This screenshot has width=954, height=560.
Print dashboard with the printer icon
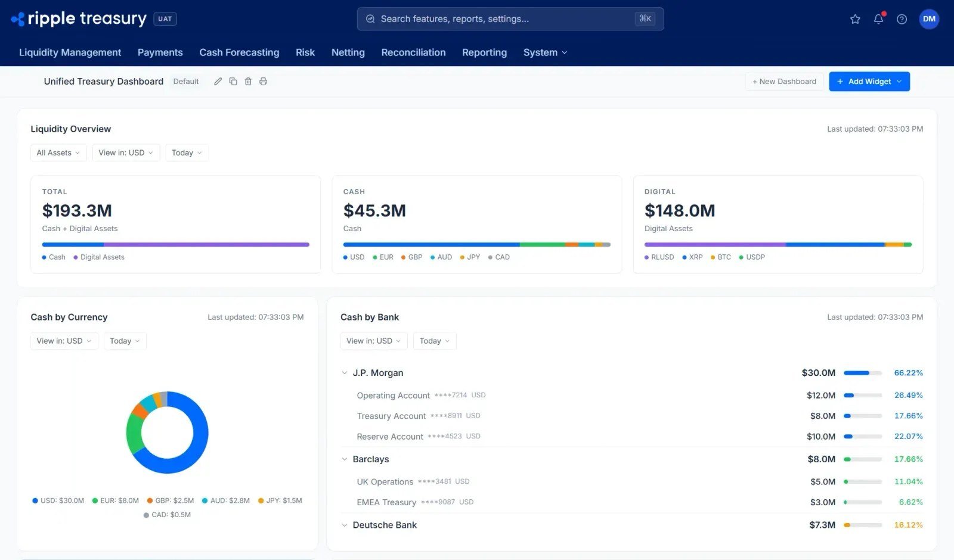click(263, 82)
